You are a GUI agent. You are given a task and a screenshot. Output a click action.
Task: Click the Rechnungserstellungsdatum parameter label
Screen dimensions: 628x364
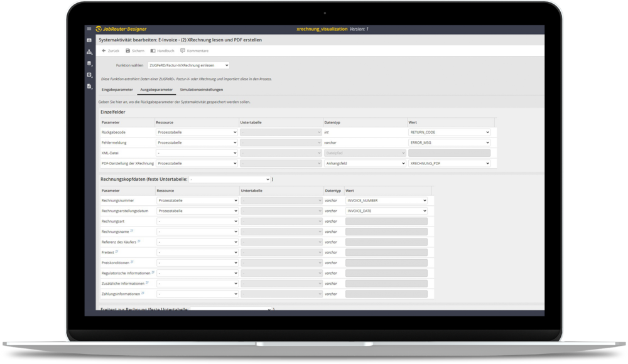click(x=125, y=211)
